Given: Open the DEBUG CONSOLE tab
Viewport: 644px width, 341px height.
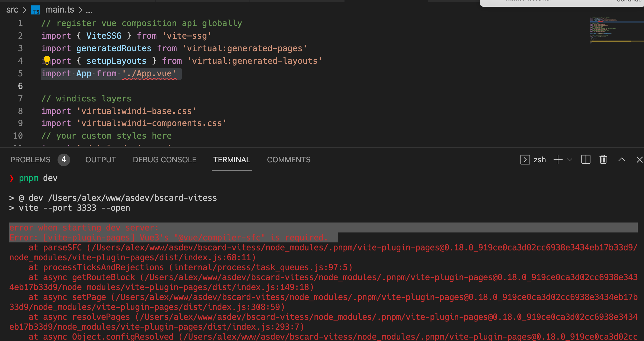Looking at the screenshot, I should pyautogui.click(x=164, y=160).
